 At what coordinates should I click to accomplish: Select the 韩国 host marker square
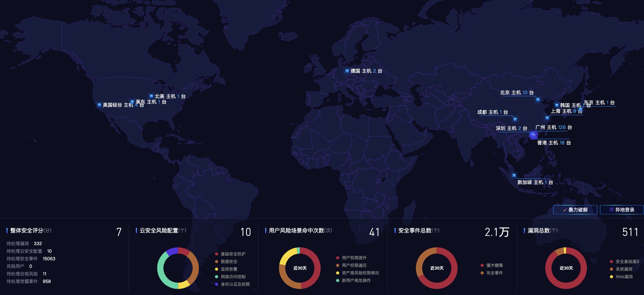click(x=557, y=105)
